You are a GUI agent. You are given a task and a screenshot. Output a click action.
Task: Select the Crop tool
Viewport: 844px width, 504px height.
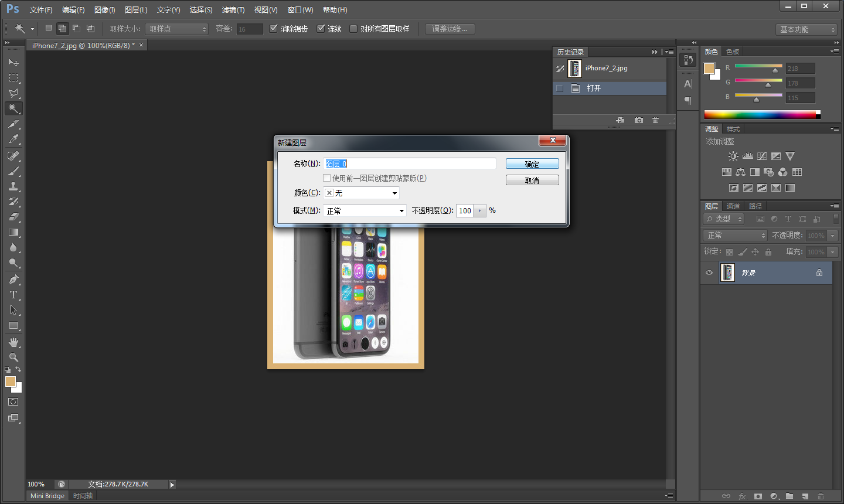coord(13,124)
